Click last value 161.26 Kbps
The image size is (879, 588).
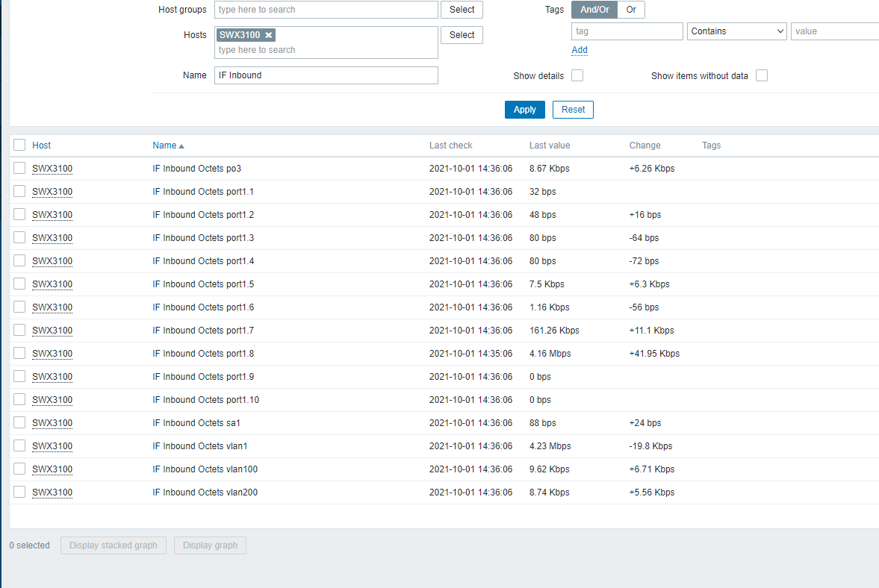pyautogui.click(x=554, y=331)
